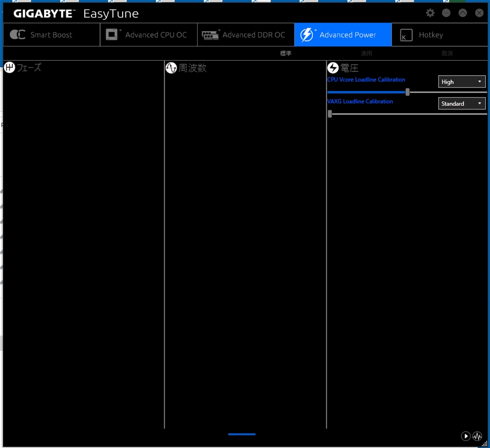Viewport: 490px width, 448px height.
Task: Open the Smart Boost tab
Action: pyautogui.click(x=52, y=35)
